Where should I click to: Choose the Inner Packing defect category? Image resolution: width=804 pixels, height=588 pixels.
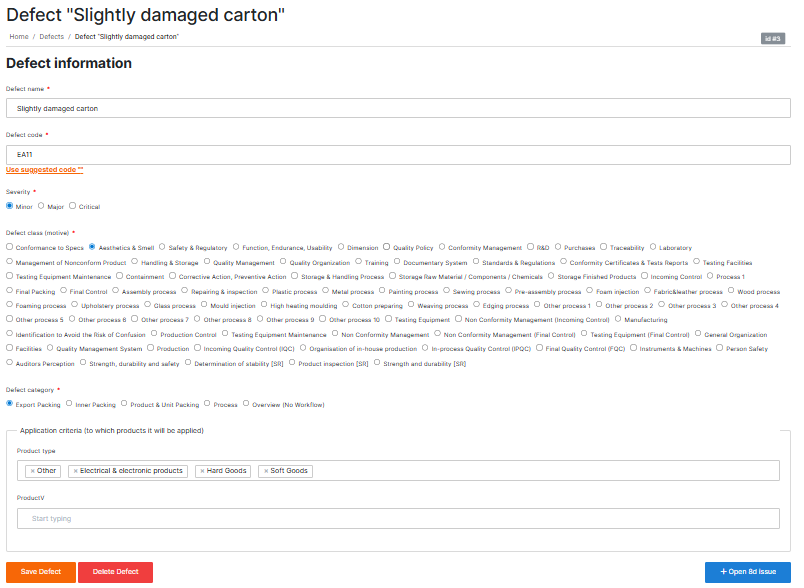[x=69, y=405]
